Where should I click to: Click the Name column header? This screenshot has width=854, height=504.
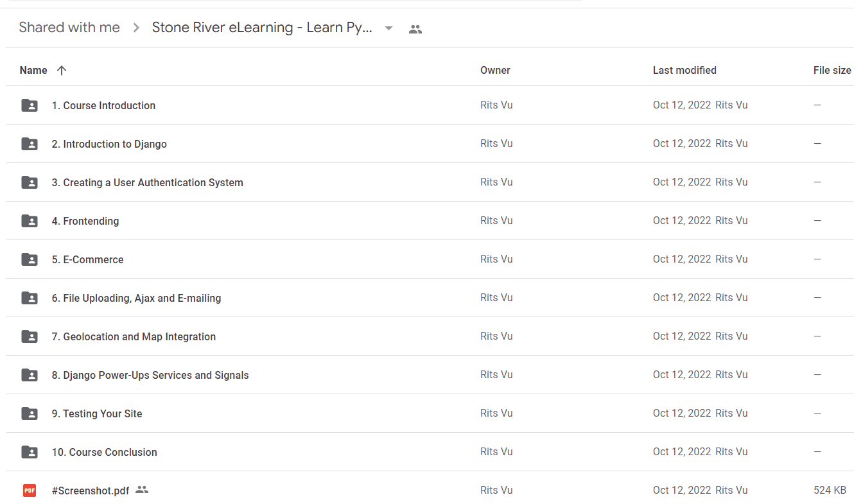click(x=33, y=71)
